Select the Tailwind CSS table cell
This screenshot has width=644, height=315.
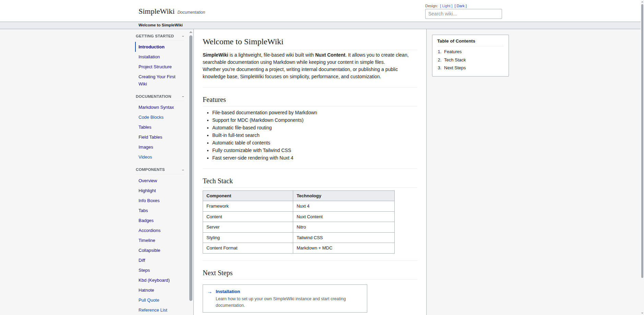coord(344,238)
